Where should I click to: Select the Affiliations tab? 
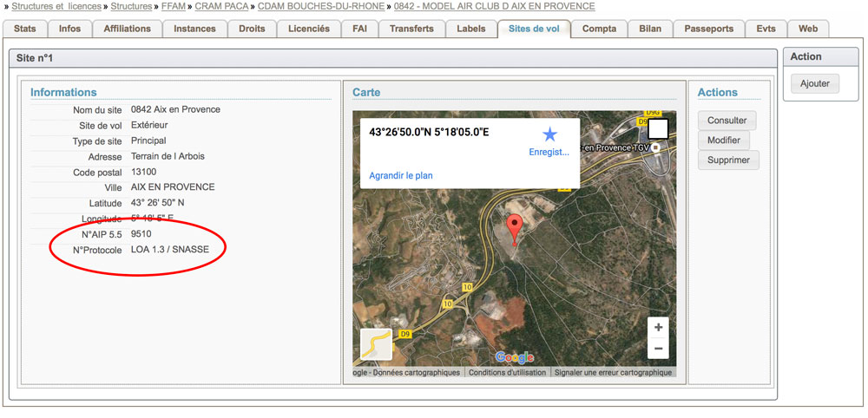[x=127, y=29]
